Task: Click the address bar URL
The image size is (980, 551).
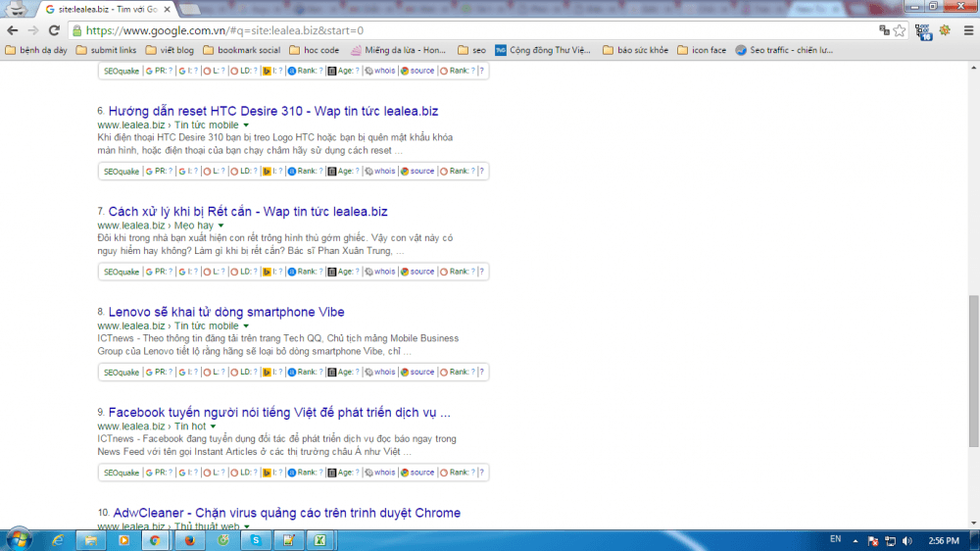Action: coord(224,30)
